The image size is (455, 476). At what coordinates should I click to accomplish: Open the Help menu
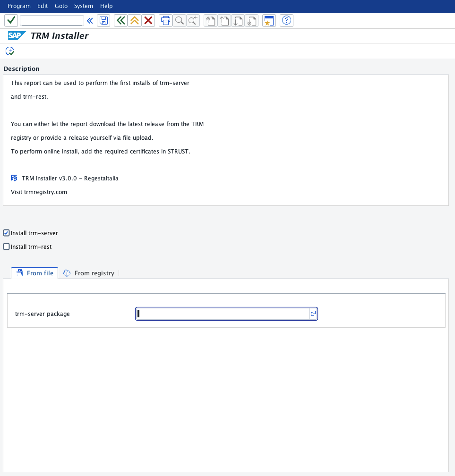(x=106, y=6)
